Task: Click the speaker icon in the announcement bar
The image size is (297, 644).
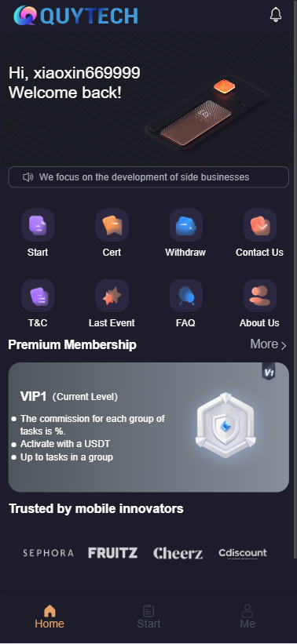Action: (28, 177)
